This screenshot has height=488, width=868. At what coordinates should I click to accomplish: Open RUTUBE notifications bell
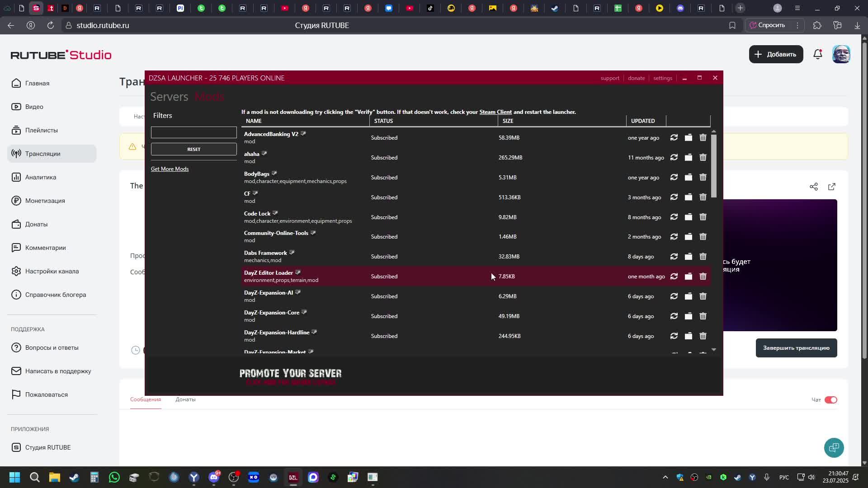(818, 54)
